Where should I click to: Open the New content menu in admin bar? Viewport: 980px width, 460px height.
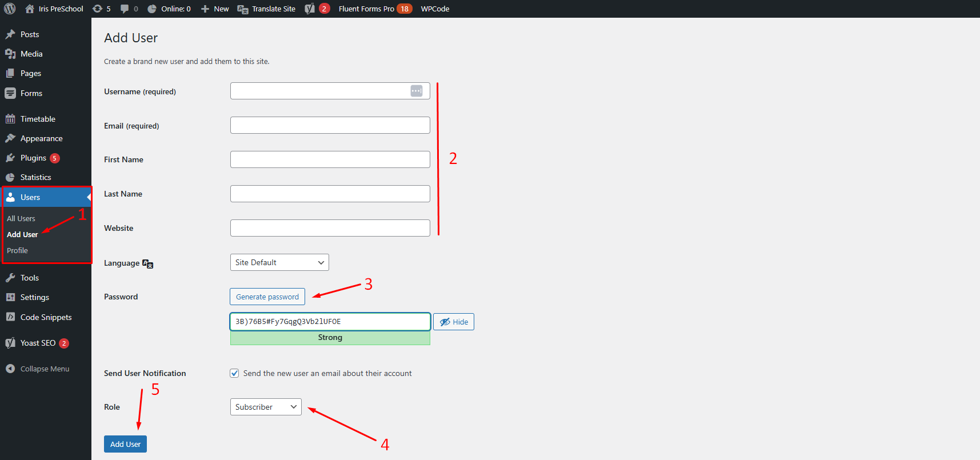click(215, 9)
